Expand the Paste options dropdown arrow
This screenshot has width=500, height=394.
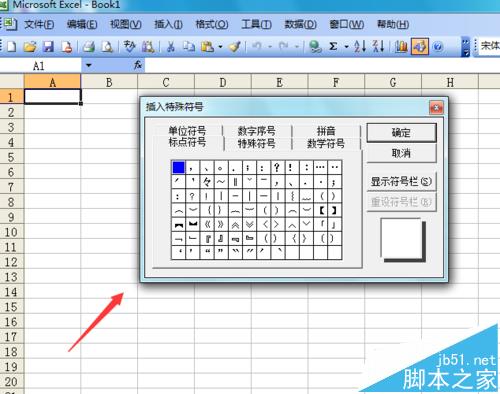[220, 47]
